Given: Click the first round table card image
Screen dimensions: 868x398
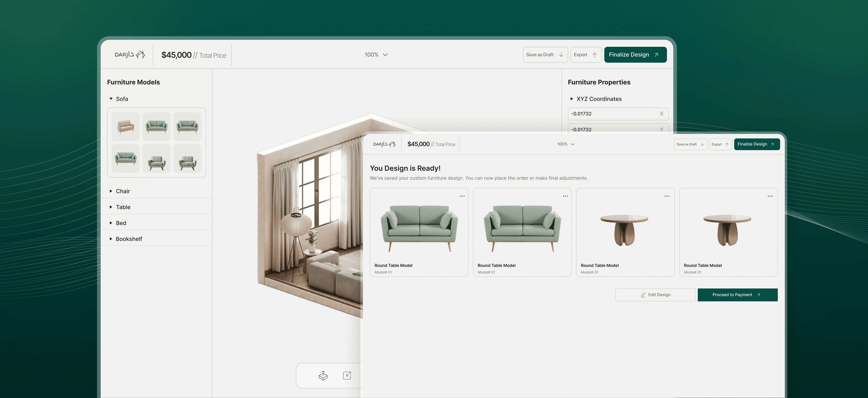Looking at the screenshot, I should [x=624, y=231].
